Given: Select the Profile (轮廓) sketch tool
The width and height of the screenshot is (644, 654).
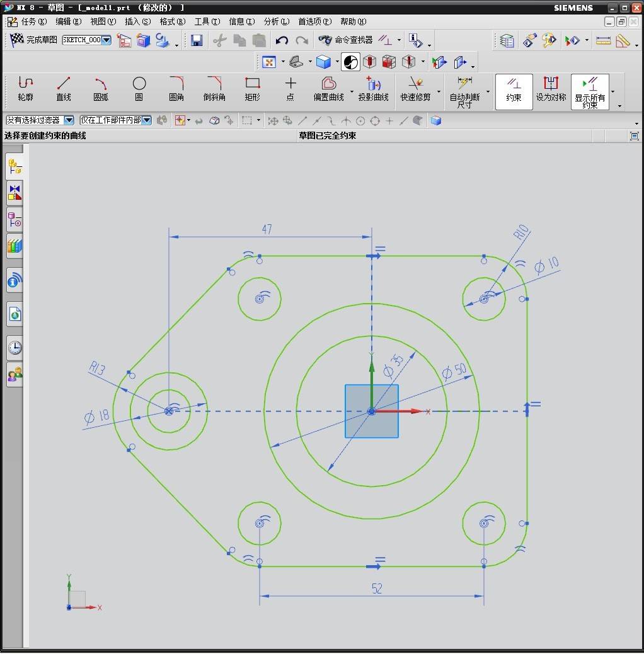Looking at the screenshot, I should 25,89.
